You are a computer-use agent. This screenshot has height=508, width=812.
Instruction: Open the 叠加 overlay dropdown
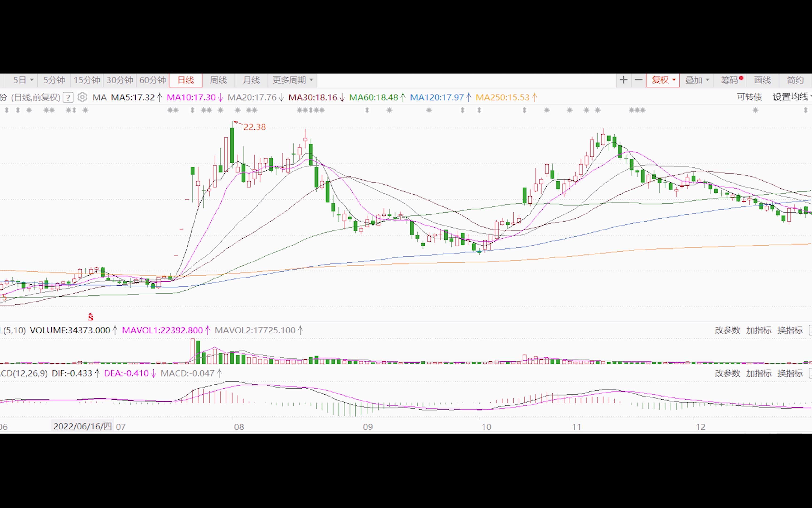click(x=697, y=80)
